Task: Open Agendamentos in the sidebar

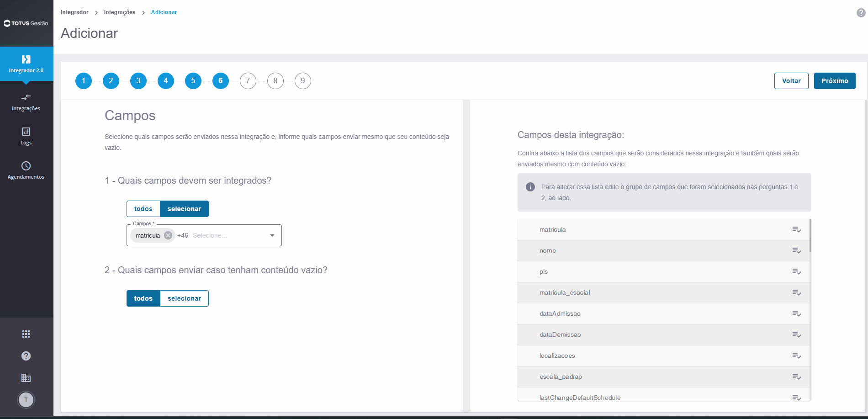Action: 26,170
